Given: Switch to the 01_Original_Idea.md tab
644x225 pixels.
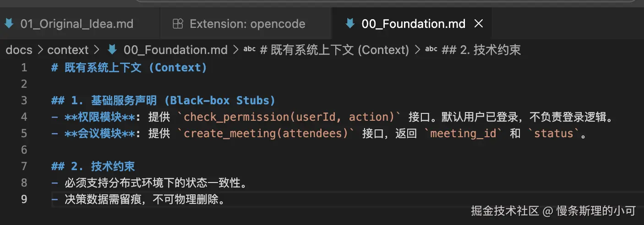Looking at the screenshot, I should [x=76, y=24].
